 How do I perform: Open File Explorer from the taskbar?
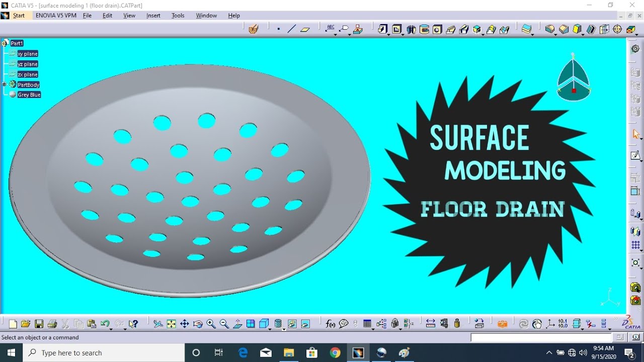point(288,353)
